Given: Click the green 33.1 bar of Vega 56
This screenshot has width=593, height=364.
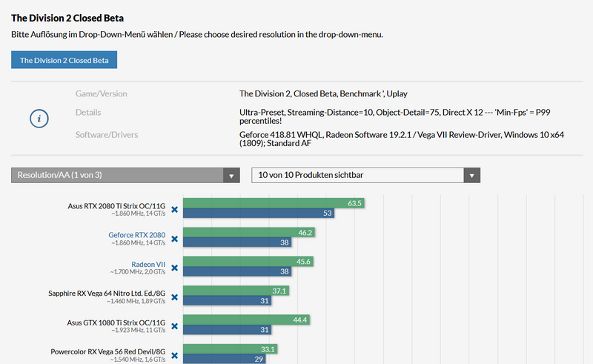Looking at the screenshot, I should [x=230, y=349].
